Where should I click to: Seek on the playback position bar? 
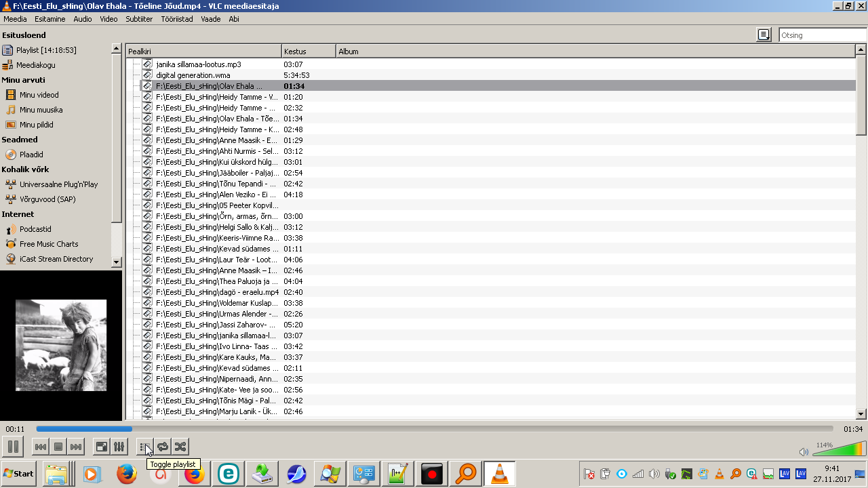[435, 429]
